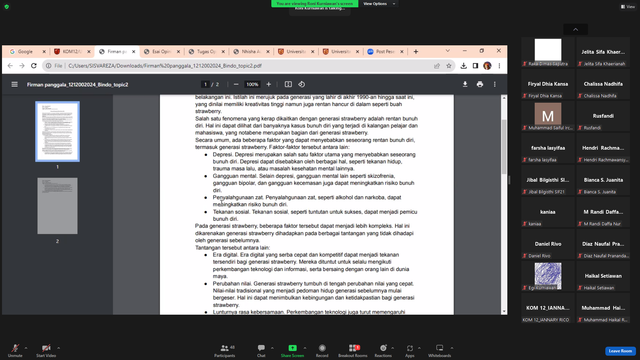Click the 100% zoom level field
This screenshot has height=360, width=640.
[x=252, y=84]
